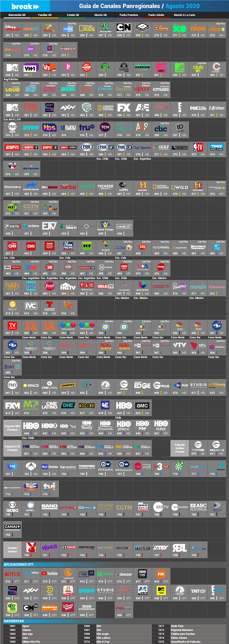Click the Euronews logo, channel 459
Screen dimensions: 229x644
[x=161, y=247]
